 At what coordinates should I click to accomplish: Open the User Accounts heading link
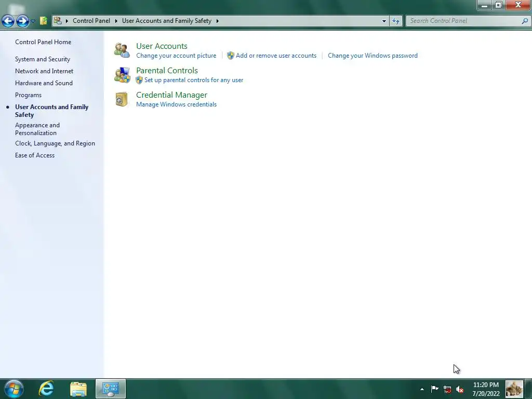(x=162, y=46)
